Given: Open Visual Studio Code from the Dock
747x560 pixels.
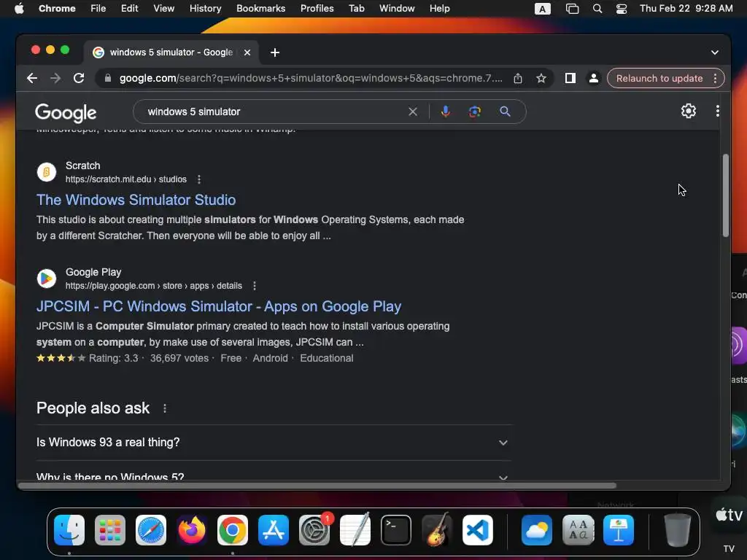Looking at the screenshot, I should (x=478, y=530).
